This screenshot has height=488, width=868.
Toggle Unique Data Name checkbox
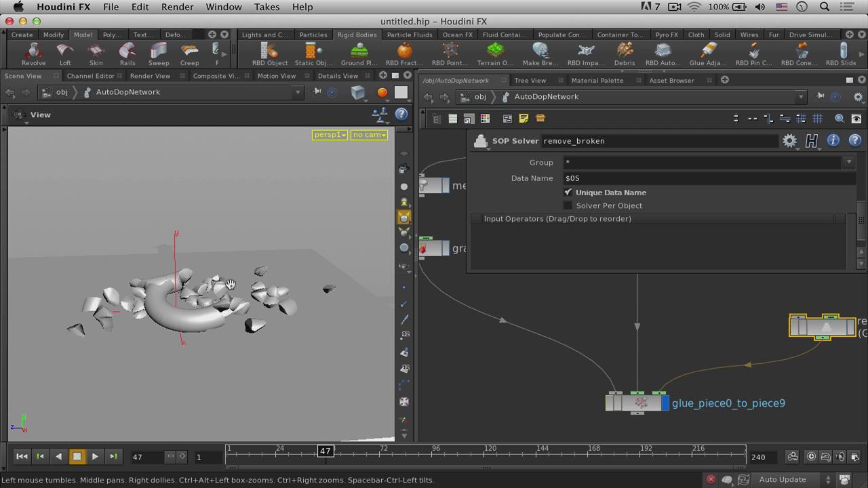568,192
